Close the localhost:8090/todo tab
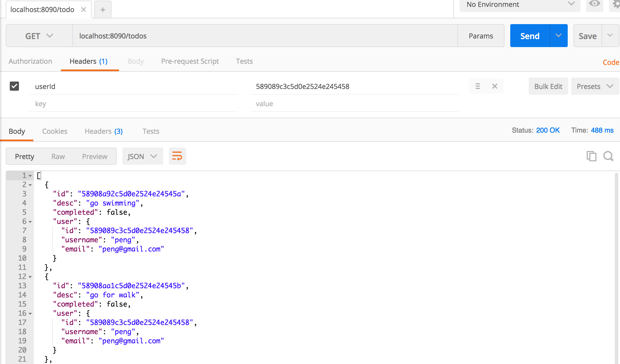Image resolution: width=620 pixels, height=364 pixels. tap(84, 9)
